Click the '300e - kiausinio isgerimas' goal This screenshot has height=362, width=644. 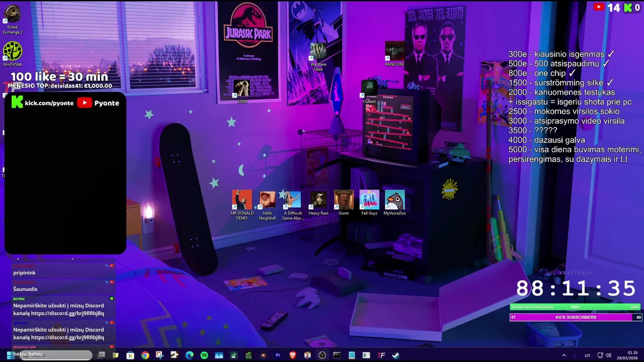(561, 54)
